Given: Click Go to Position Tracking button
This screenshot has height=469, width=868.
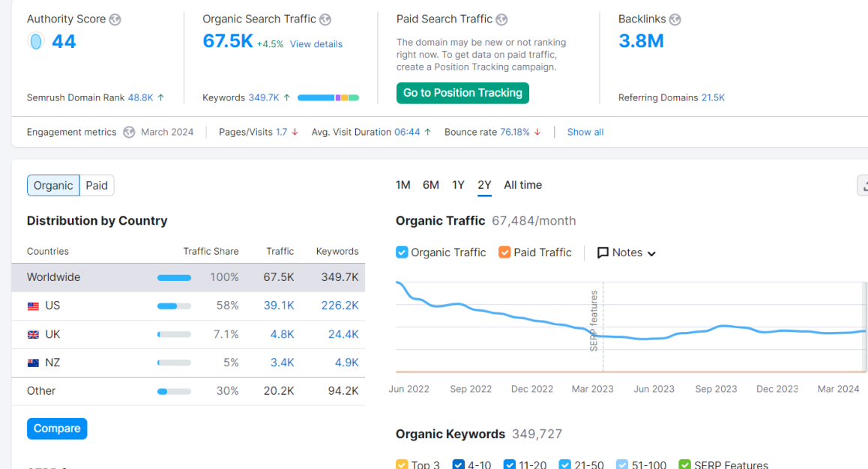Looking at the screenshot, I should (x=462, y=93).
